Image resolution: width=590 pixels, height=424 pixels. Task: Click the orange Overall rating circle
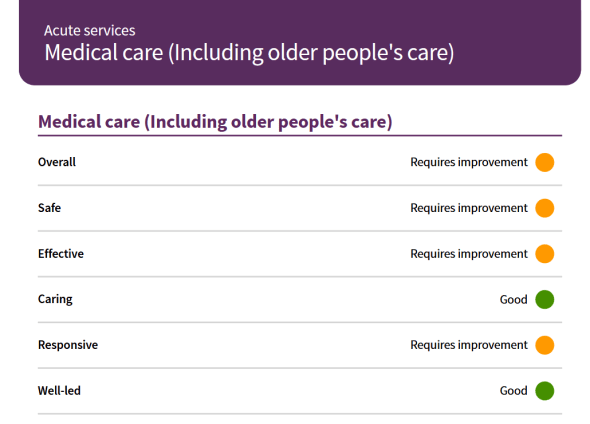(544, 162)
